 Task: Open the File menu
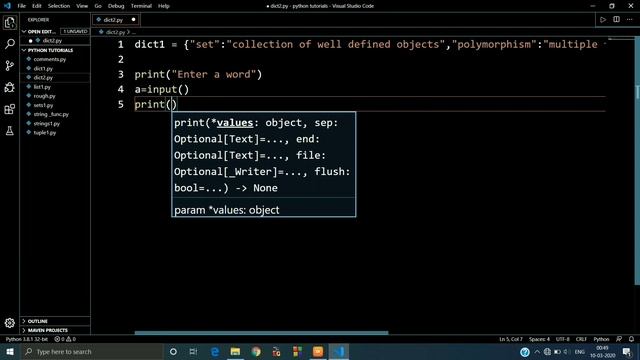[x=22, y=6]
